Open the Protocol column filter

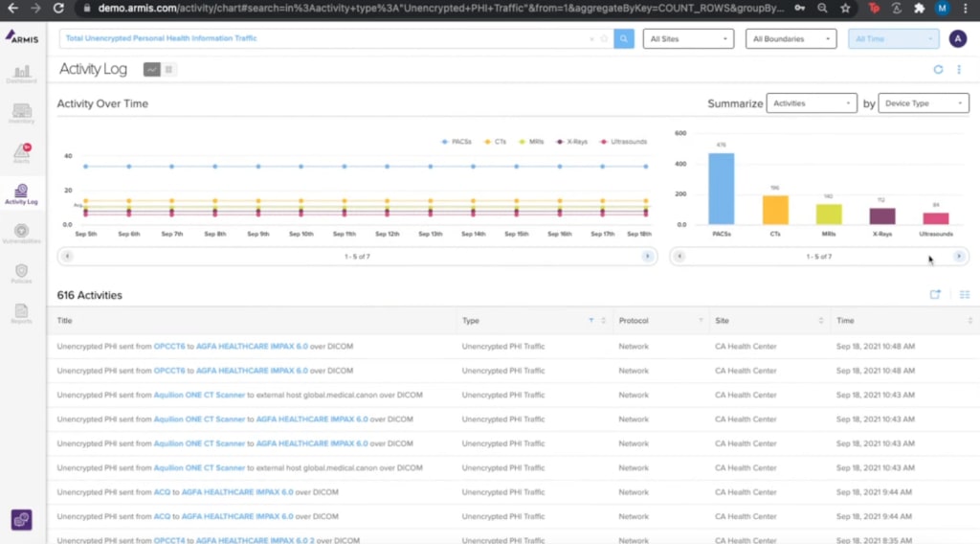[x=700, y=321]
